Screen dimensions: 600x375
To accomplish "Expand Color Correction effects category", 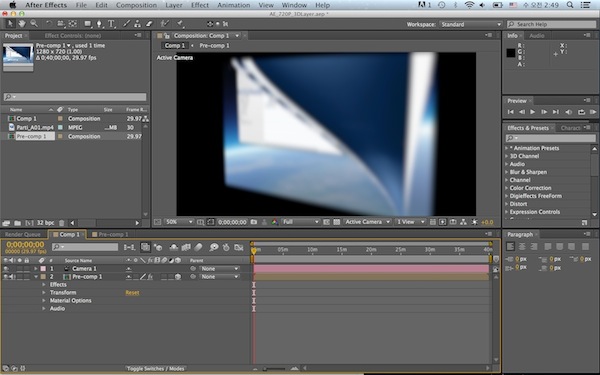I will pyautogui.click(x=507, y=188).
